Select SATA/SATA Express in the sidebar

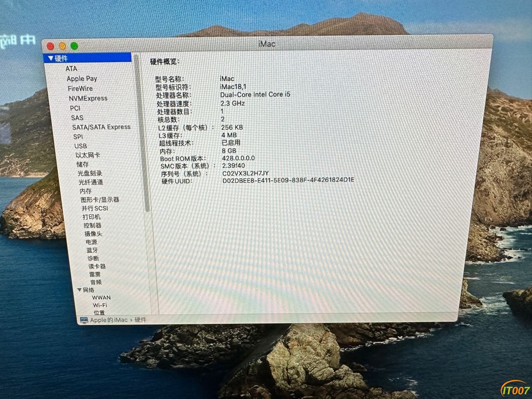pos(101,127)
